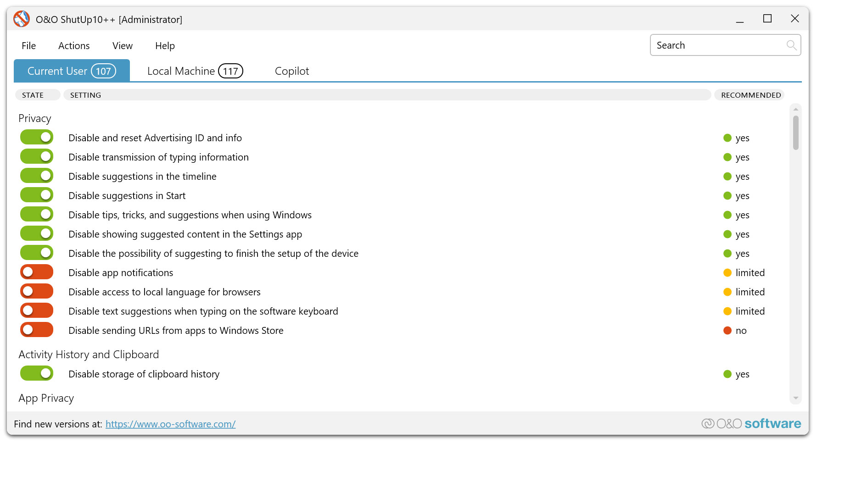Image resolution: width=856 pixels, height=504 pixels.
Task: Turn on sending URLs from apps toggle
Action: click(x=36, y=329)
